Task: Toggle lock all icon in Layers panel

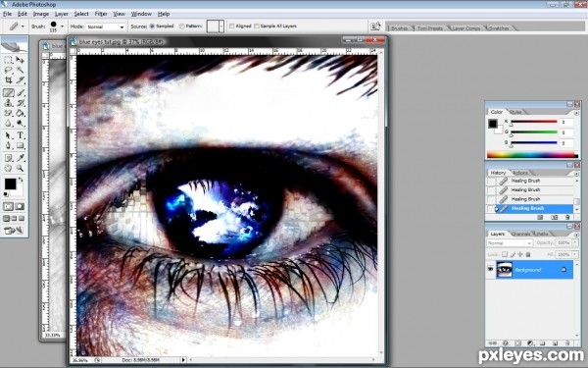Action: click(528, 254)
